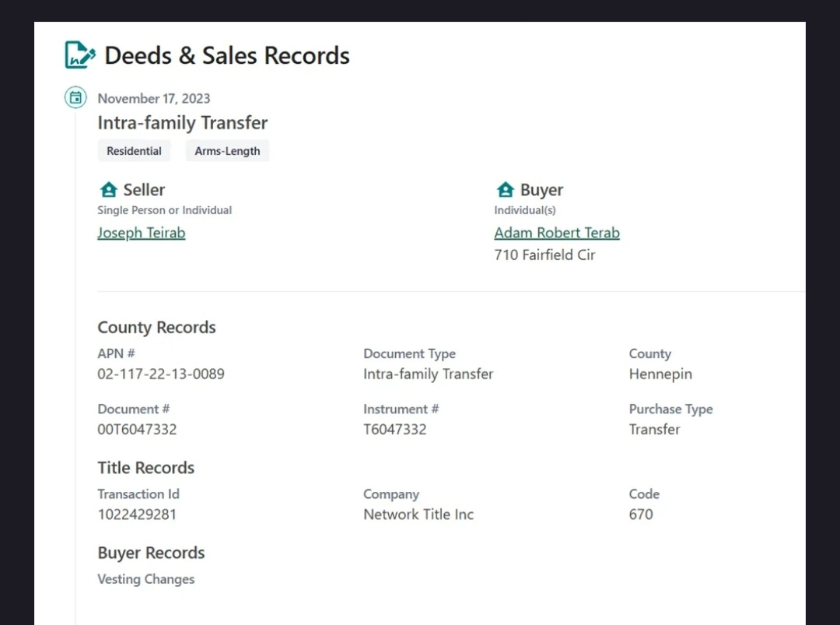Image resolution: width=840 pixels, height=625 pixels.
Task: Click the Transaction Id value 1022429281
Action: coord(137,514)
